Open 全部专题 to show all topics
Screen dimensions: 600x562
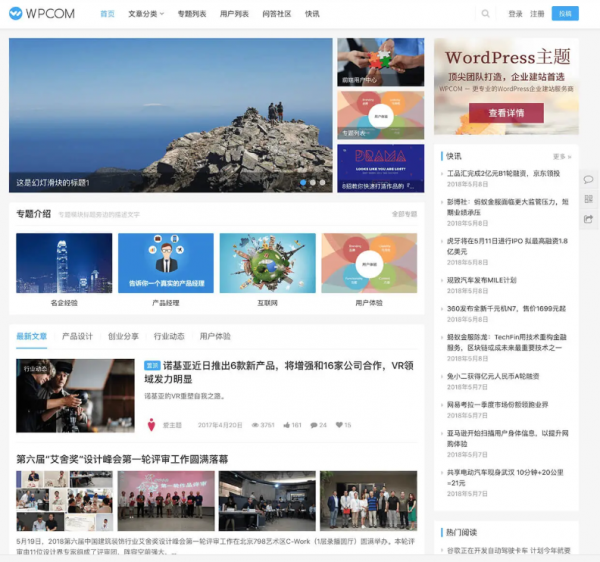click(x=404, y=214)
